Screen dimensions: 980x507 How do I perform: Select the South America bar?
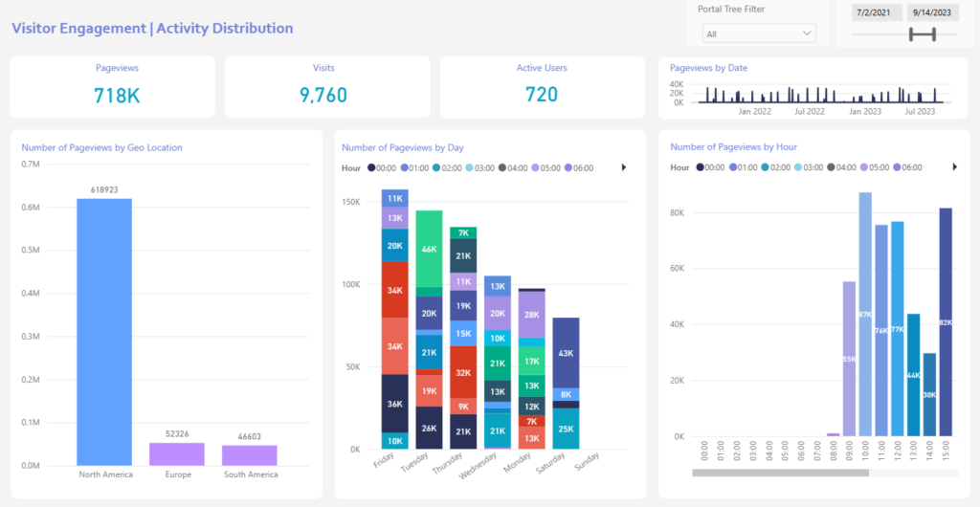click(250, 455)
